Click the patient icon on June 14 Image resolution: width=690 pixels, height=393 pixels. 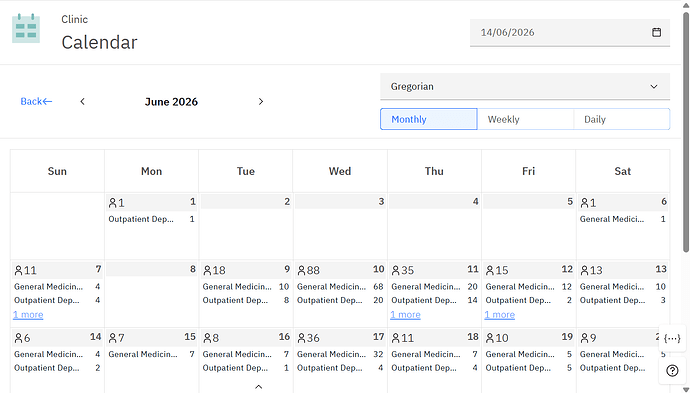pyautogui.click(x=18, y=338)
